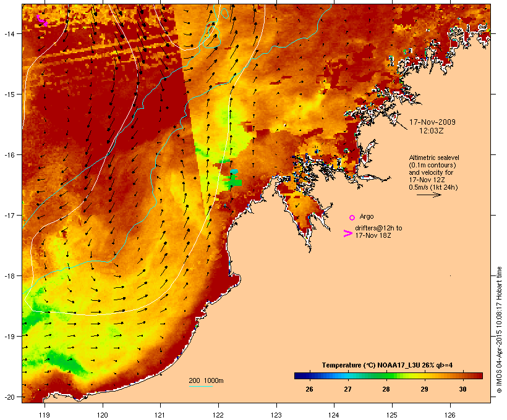Click the dark red 30 degree end of color bar

(x=480, y=376)
